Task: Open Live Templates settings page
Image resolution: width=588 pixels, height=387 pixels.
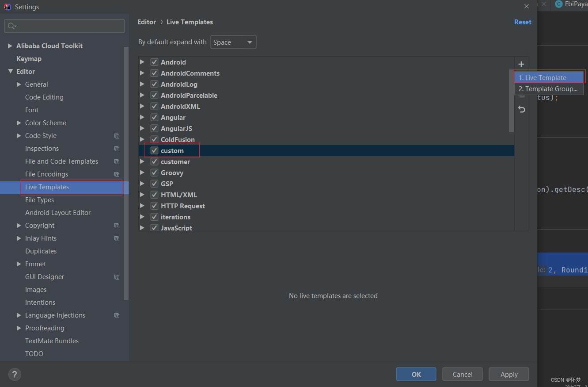Action: click(x=47, y=187)
